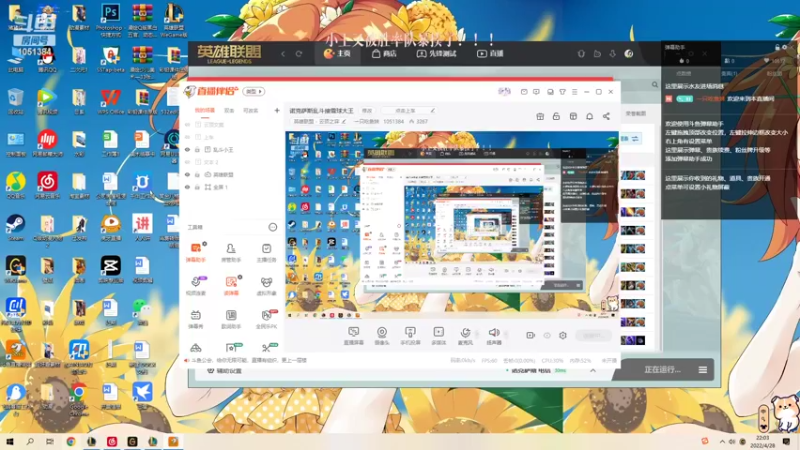Add new scene with plus button

pos(277,110)
